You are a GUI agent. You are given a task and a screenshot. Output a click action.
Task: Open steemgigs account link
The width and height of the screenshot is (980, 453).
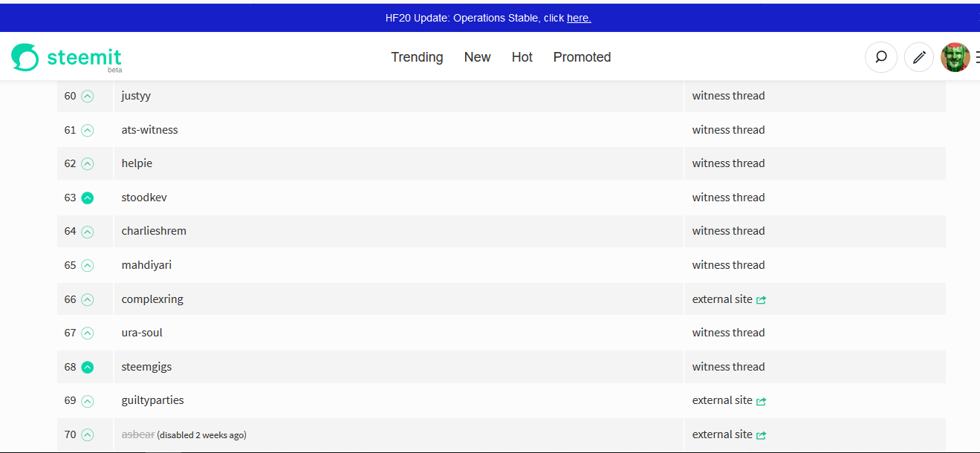(x=146, y=367)
